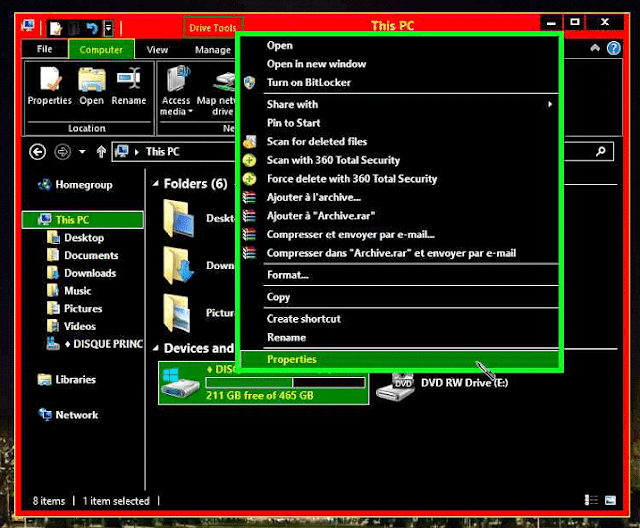Open the Help question mark icon
Screen dimensions: 640x528
pos(613,48)
